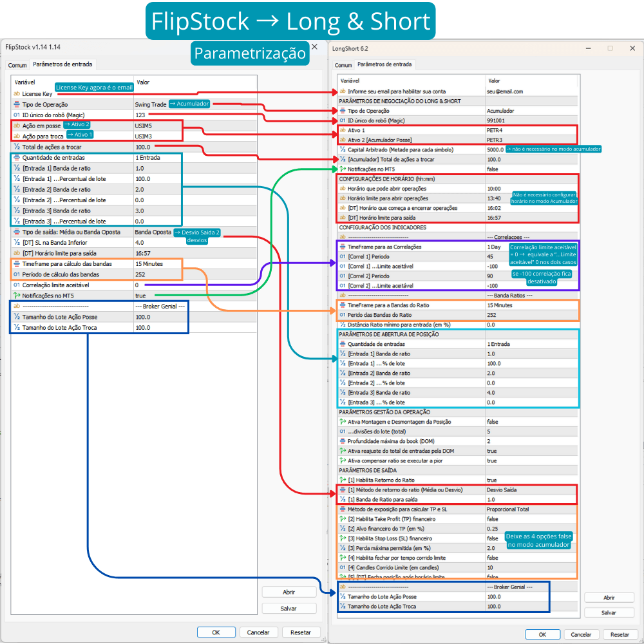Image resolution: width=644 pixels, height=644 pixels.
Task: Click Resetar in the LongShort dialog
Action: 620,634
